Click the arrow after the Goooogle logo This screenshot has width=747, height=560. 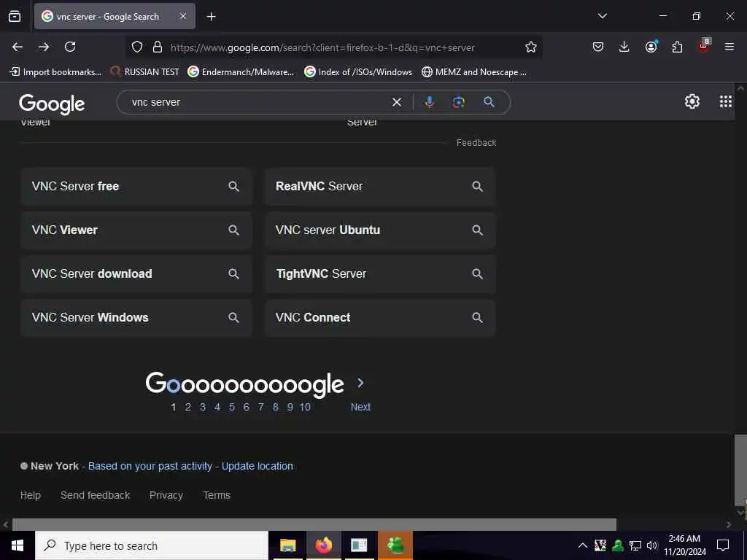pyautogui.click(x=360, y=383)
